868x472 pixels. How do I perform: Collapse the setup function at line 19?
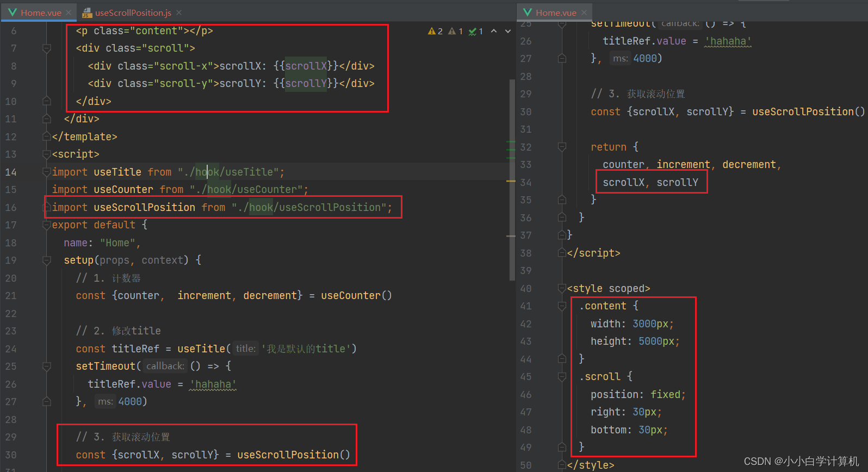click(47, 260)
